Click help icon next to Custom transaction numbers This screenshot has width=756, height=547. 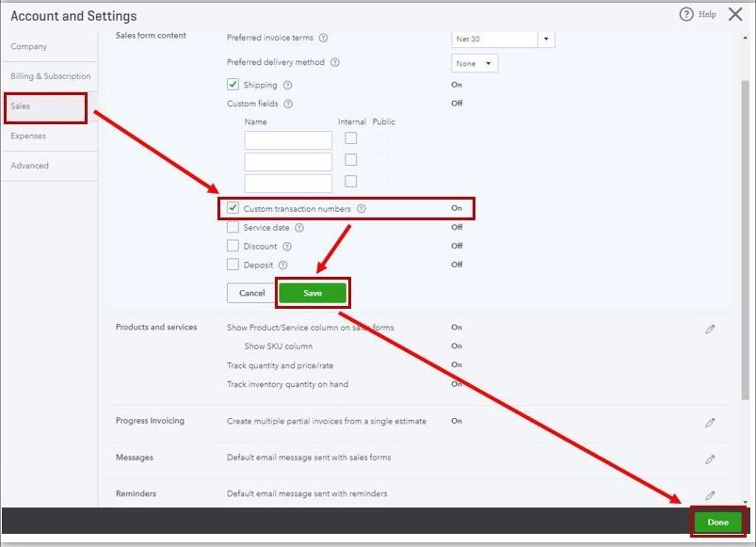[362, 209]
